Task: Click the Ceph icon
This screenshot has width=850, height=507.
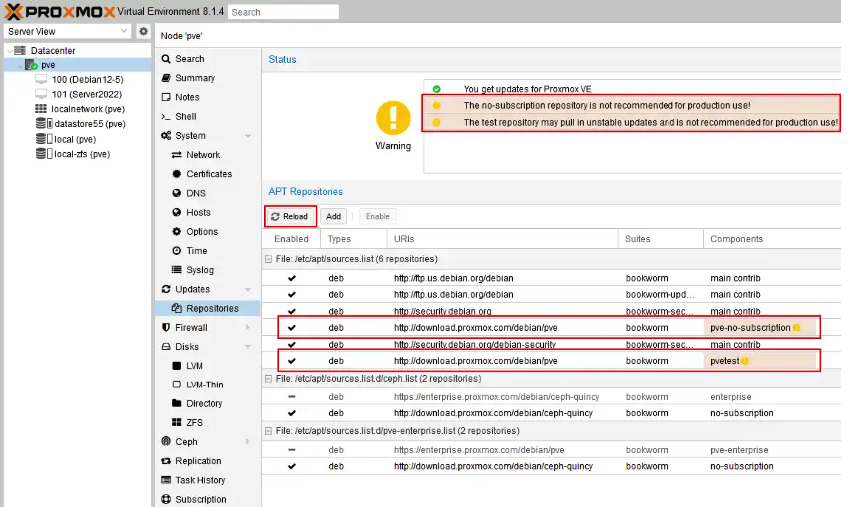Action: 166,441
